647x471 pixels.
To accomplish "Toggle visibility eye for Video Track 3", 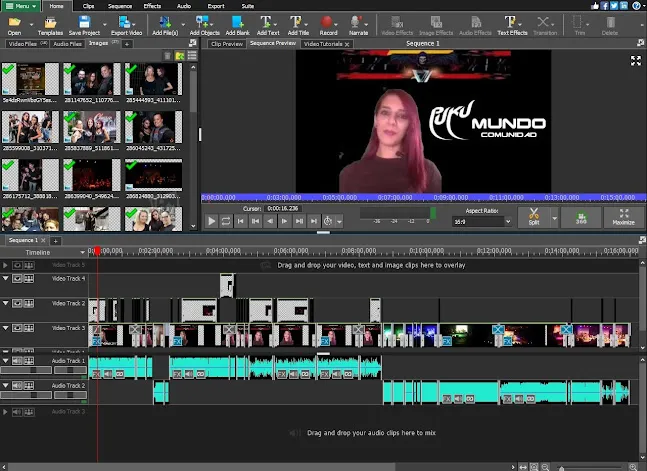I will 17,328.
